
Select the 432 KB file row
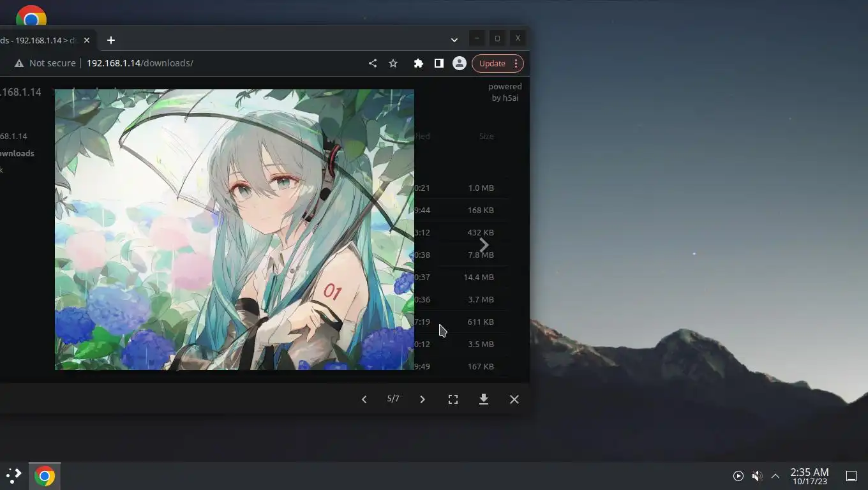(461, 232)
